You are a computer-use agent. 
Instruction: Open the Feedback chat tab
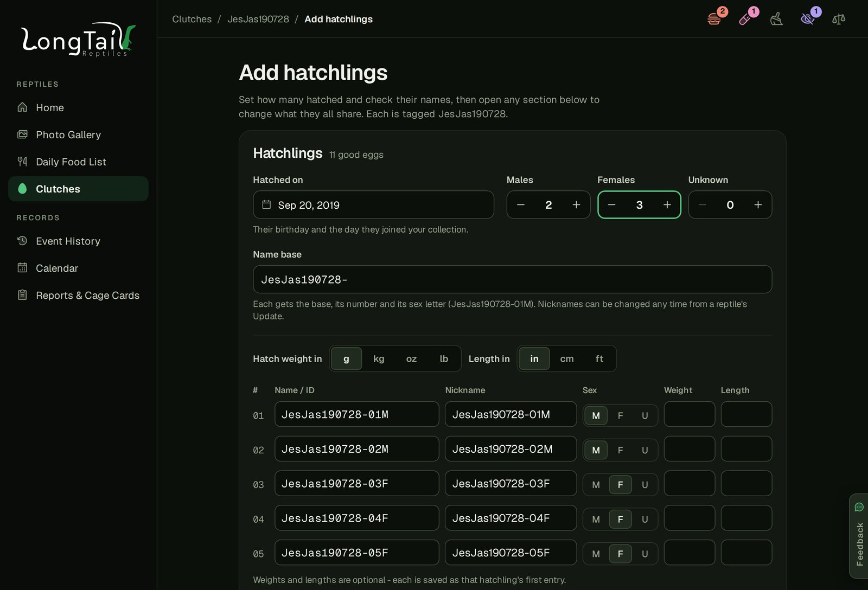coord(859,536)
